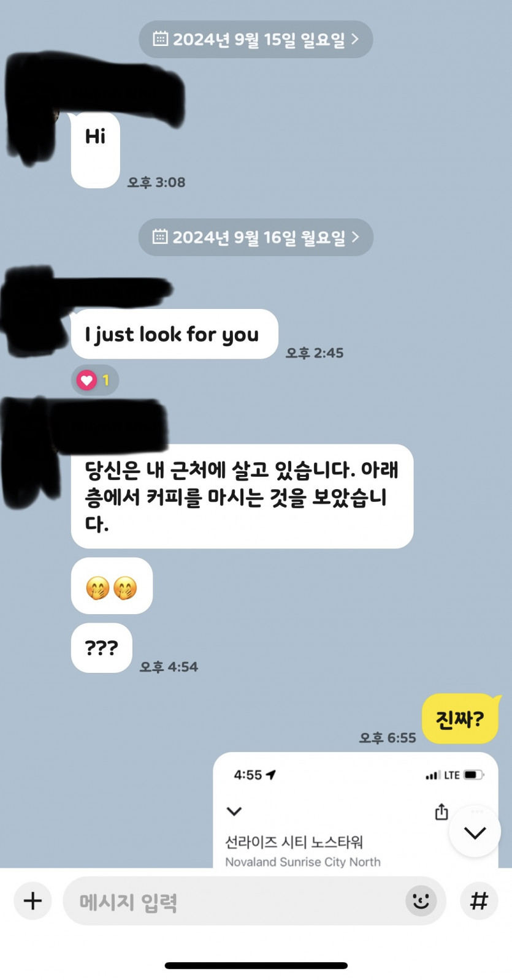Tap the heart reaction on 'I just look for you'
512x980 pixels.
tap(94, 380)
